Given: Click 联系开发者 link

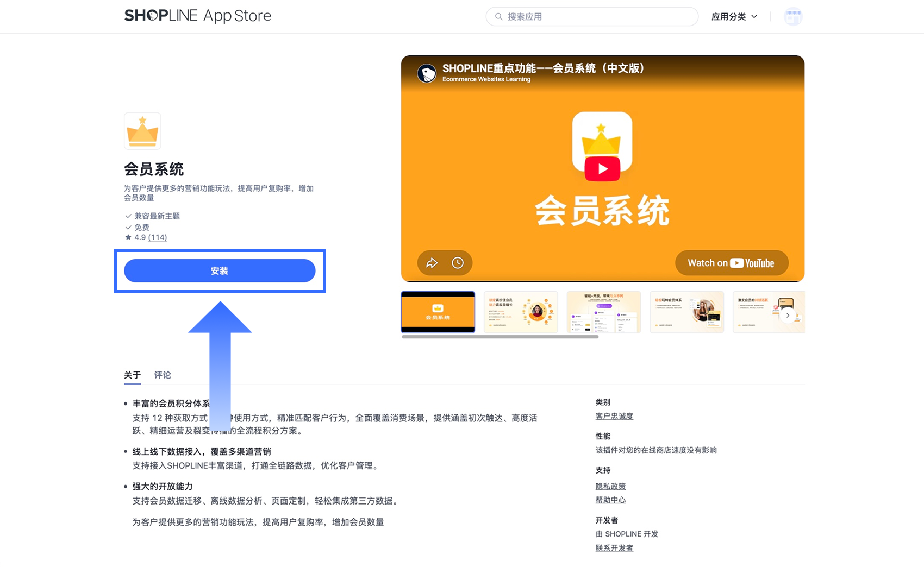Looking at the screenshot, I should (x=614, y=547).
